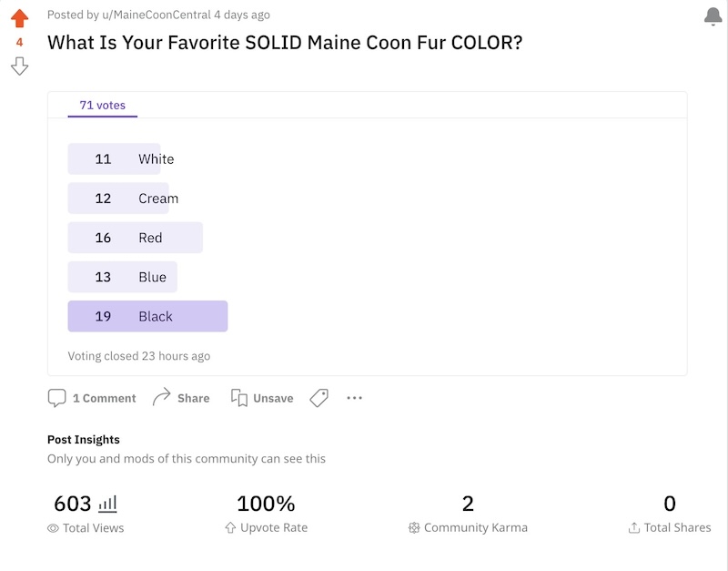Viewport: 728px width, 571px height.
Task: Click the orange upvote arrow
Action: coord(19,18)
